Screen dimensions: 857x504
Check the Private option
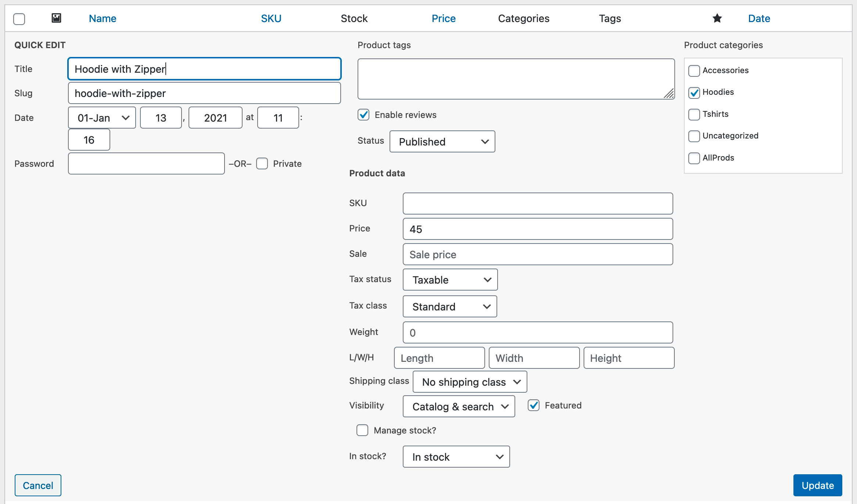point(262,163)
